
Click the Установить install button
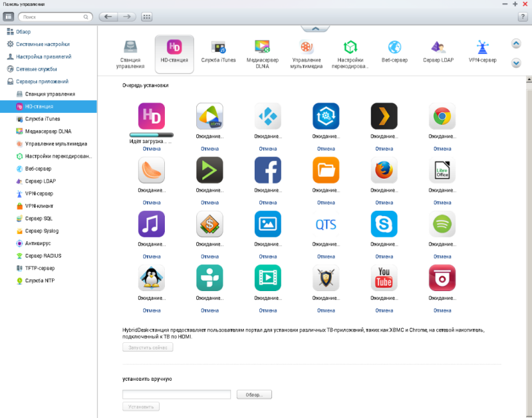click(141, 407)
